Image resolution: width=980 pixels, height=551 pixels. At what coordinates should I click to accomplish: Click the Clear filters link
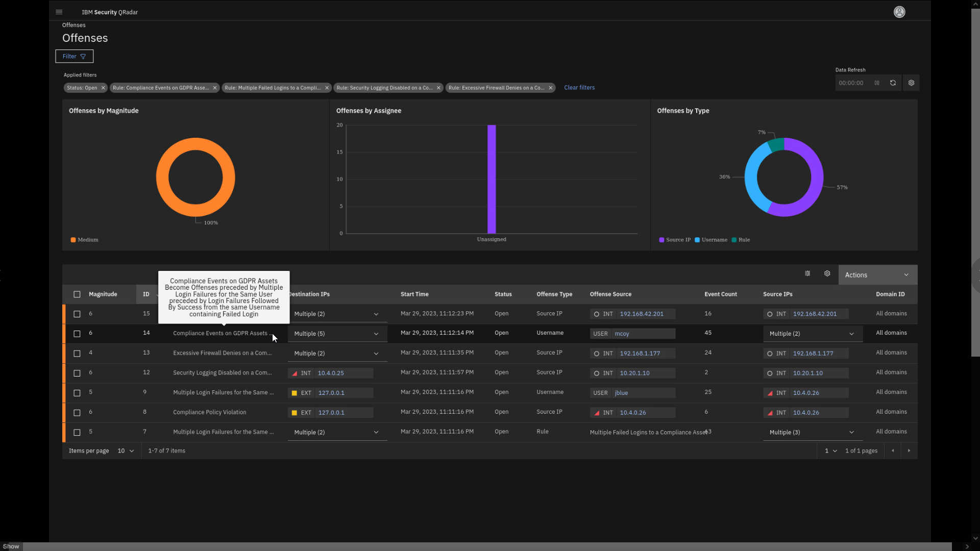coord(579,88)
